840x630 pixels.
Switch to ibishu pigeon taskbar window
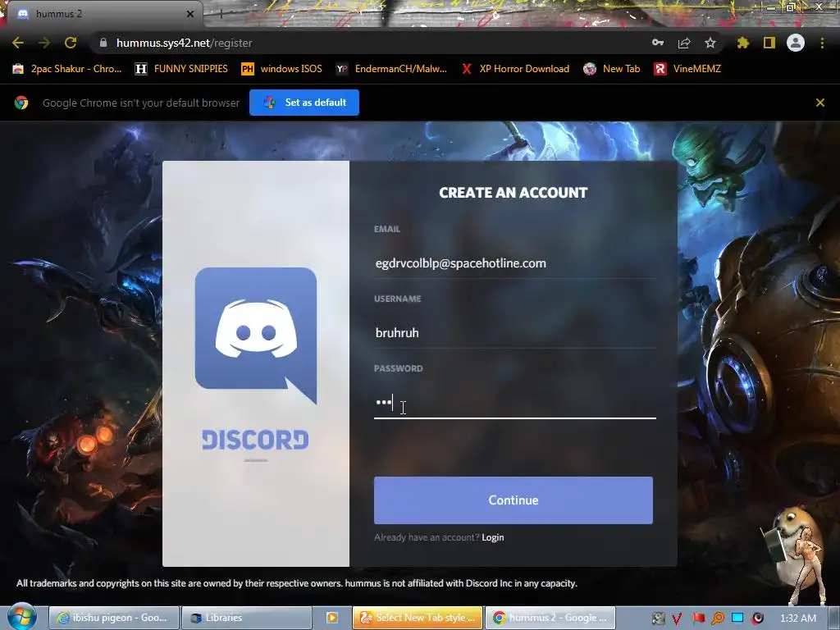(x=113, y=618)
